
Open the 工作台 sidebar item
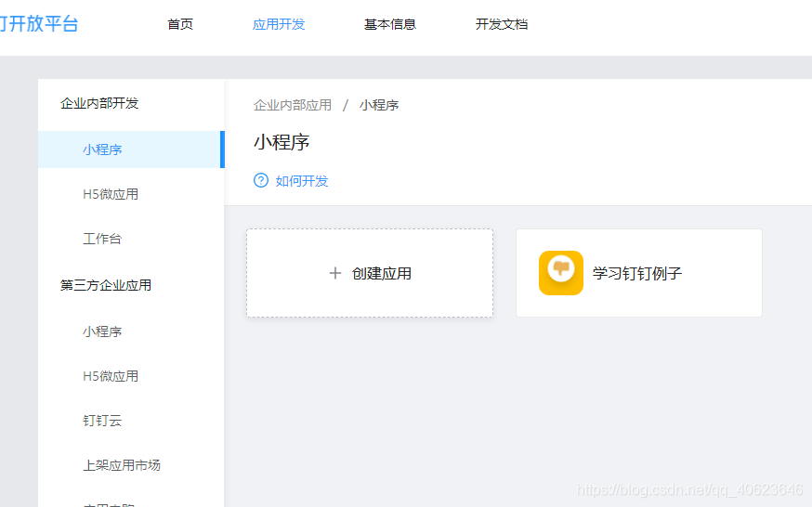pyautogui.click(x=102, y=239)
